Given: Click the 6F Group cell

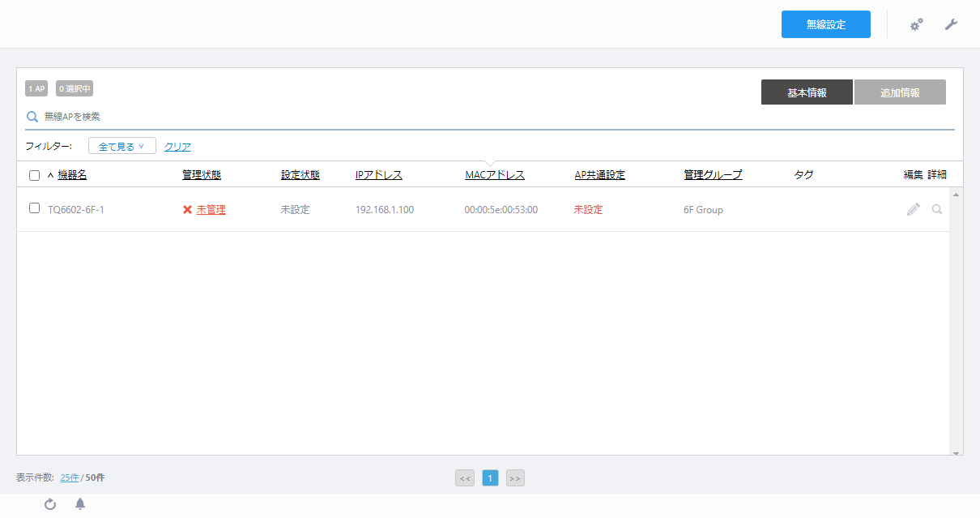Looking at the screenshot, I should point(703,210).
